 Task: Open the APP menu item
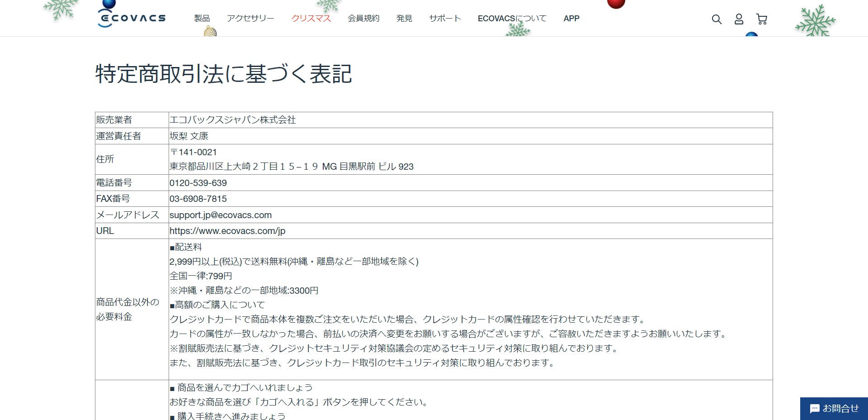[x=571, y=18]
